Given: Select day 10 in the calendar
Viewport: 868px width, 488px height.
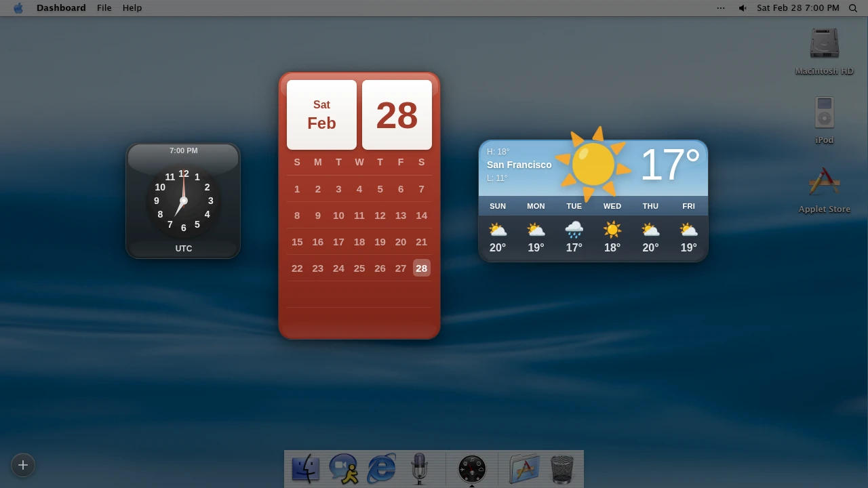Looking at the screenshot, I should 338,216.
